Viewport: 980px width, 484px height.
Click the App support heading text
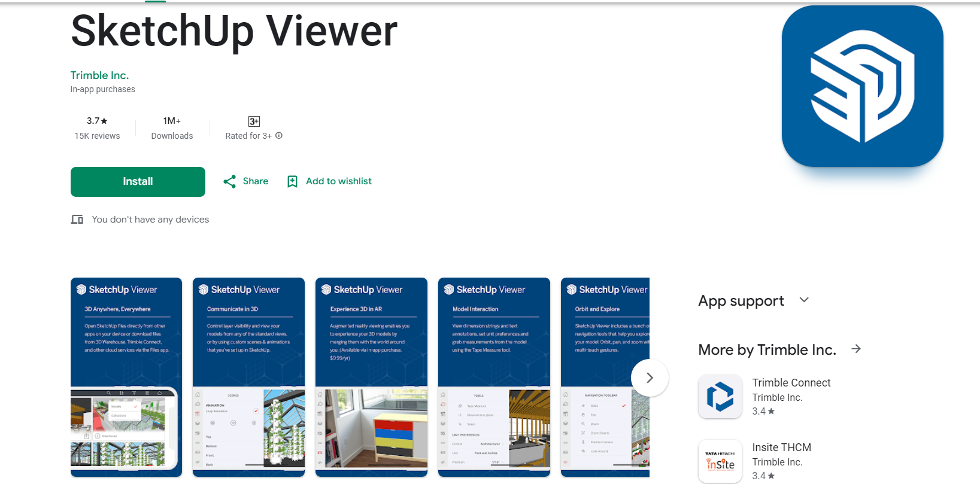pos(741,300)
